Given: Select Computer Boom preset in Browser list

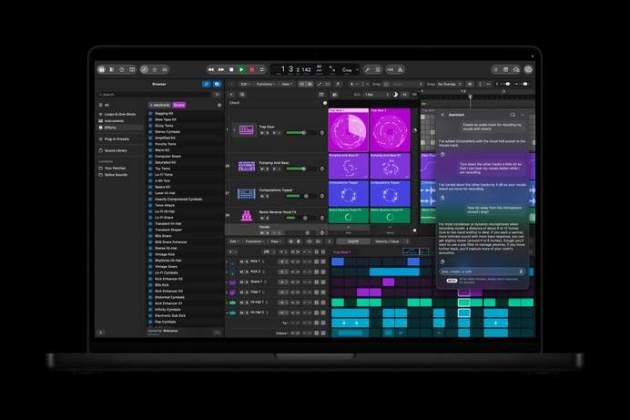Looking at the screenshot, I should tap(168, 156).
